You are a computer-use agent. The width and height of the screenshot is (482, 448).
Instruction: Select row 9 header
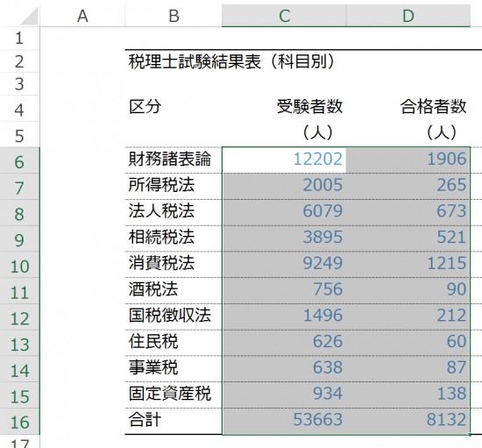(19, 239)
